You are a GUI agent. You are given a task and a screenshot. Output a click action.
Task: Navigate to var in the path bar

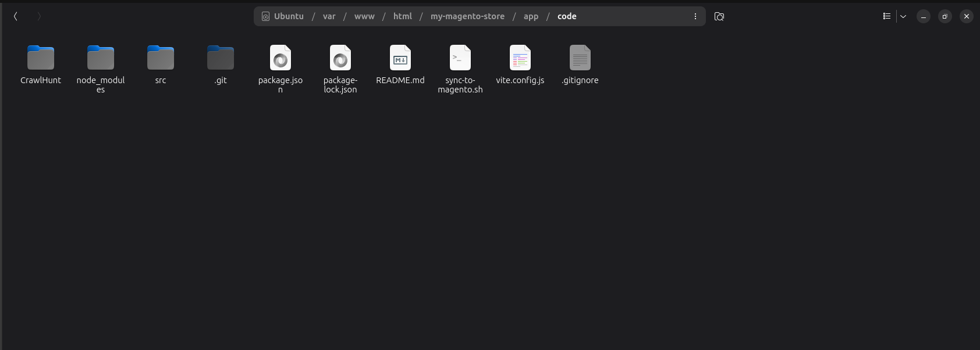(329, 16)
